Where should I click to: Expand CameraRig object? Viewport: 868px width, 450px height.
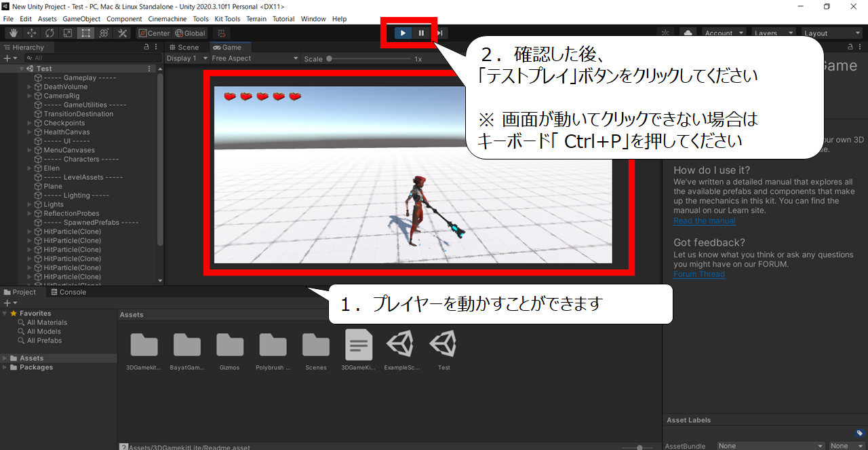(30, 96)
